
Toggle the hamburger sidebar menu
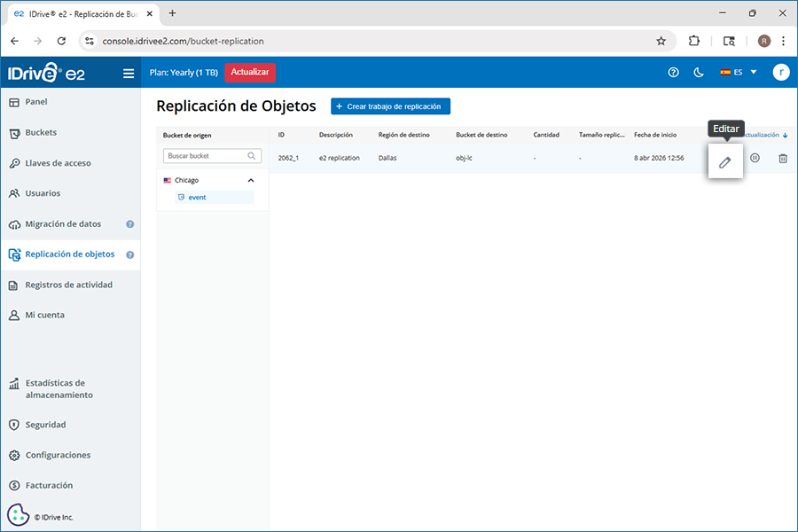tap(129, 73)
